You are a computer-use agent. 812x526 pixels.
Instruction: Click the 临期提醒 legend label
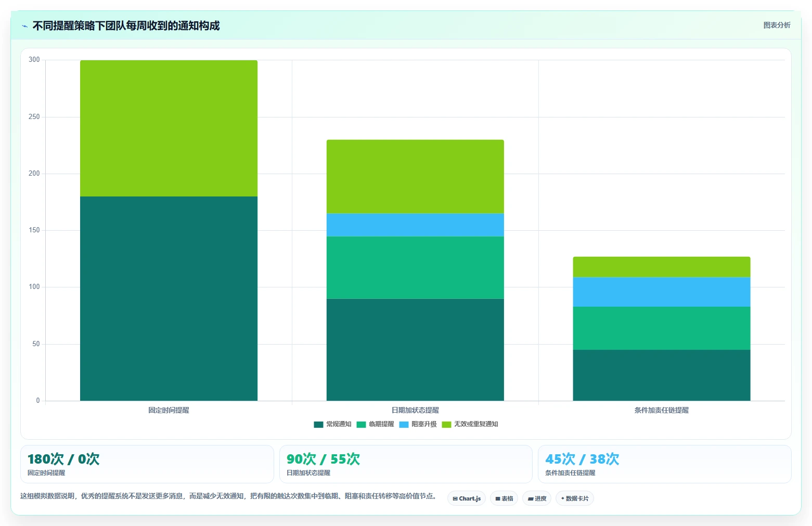coord(381,425)
